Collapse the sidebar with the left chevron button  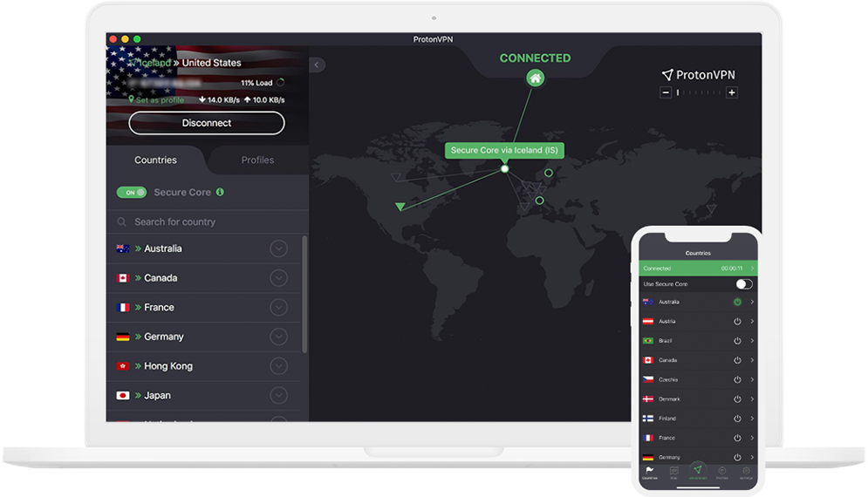[x=317, y=65]
